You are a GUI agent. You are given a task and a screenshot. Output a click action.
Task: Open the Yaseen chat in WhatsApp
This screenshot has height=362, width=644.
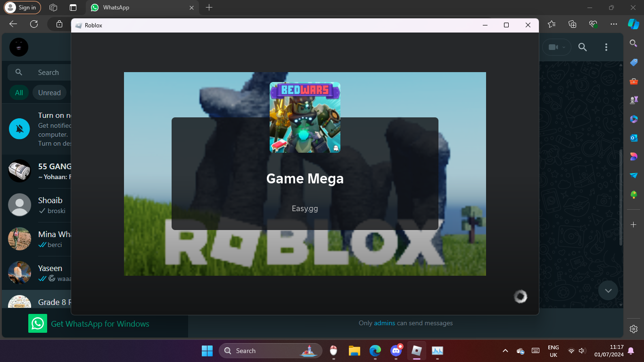point(37,273)
